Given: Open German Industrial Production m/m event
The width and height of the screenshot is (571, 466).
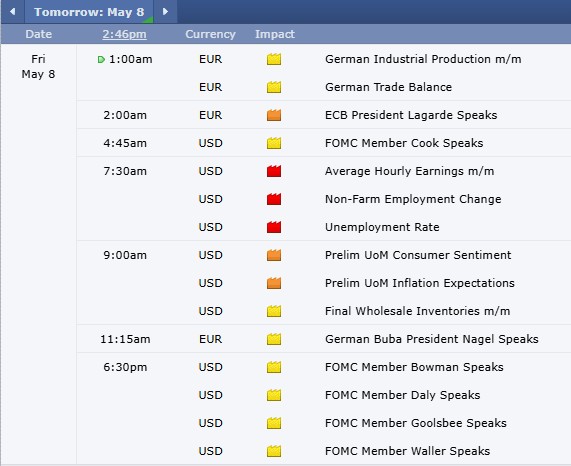Looking at the screenshot, I should 423,59.
